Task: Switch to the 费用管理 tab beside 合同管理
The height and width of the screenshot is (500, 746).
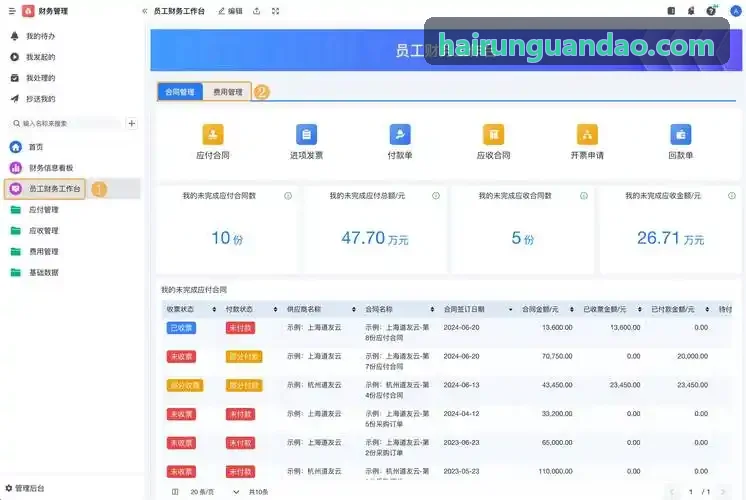Action: click(227, 92)
